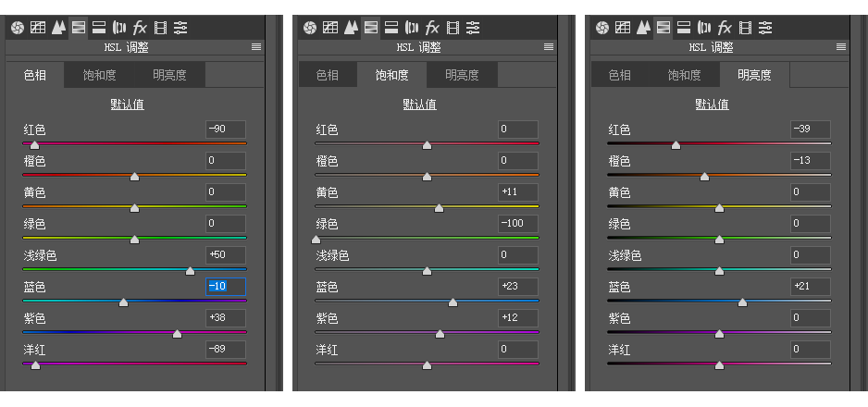Switch to 明亮度 tab in the Hue panel
This screenshot has height=407, width=868.
[x=170, y=75]
